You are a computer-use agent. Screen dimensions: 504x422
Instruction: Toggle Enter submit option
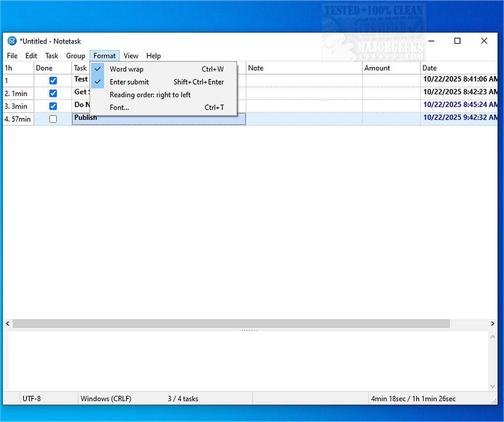pos(164,82)
